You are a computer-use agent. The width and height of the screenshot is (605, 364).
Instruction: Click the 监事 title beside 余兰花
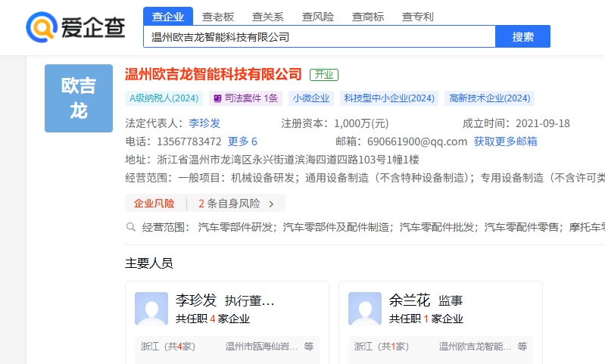click(x=451, y=300)
